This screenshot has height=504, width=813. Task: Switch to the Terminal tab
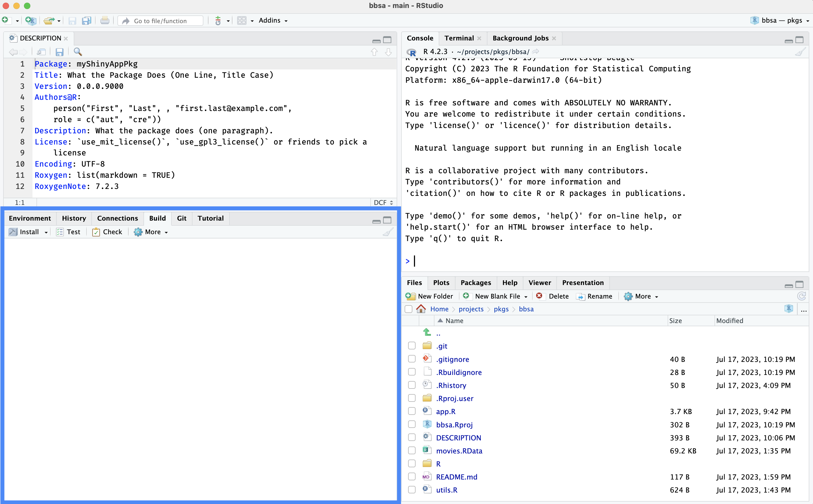click(459, 38)
